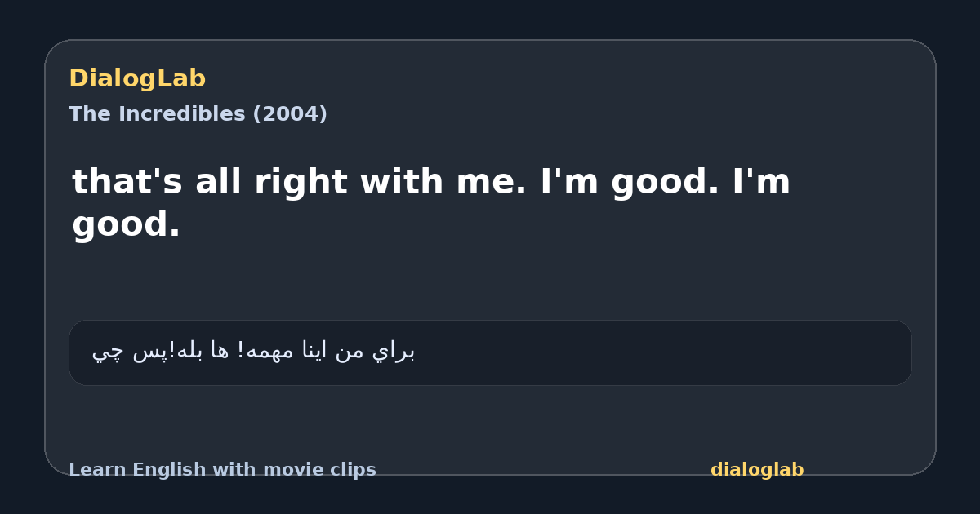
Task: Click the Persian translation box
Action: tap(490, 352)
